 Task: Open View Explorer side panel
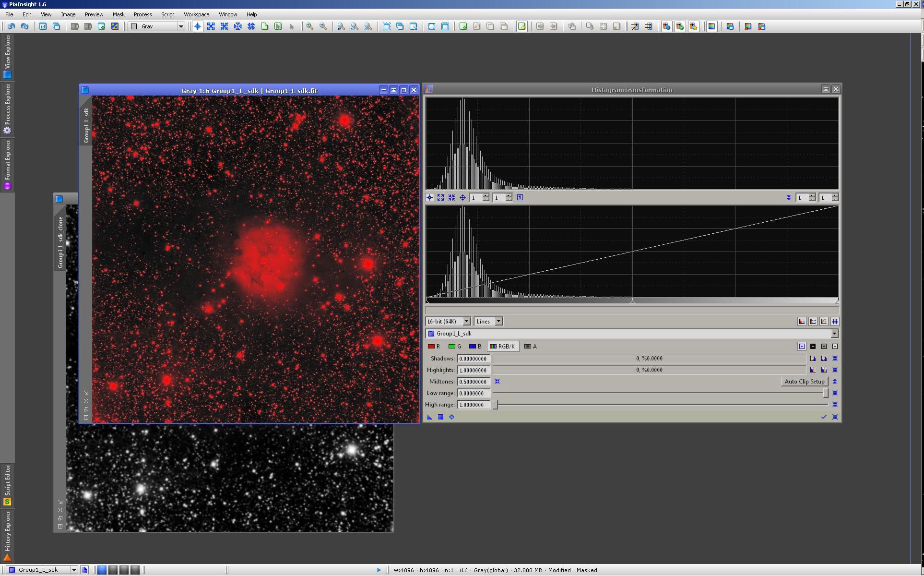tap(7, 56)
